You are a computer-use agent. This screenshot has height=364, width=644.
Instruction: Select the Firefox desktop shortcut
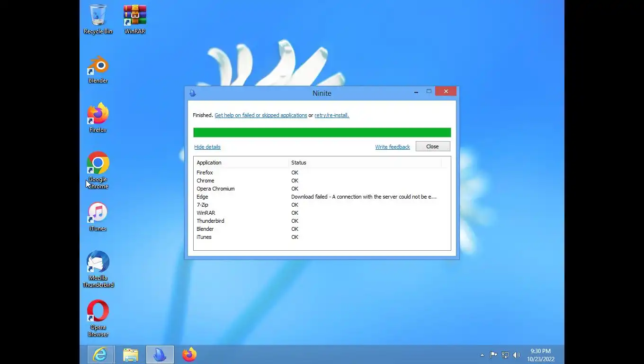pos(98,118)
